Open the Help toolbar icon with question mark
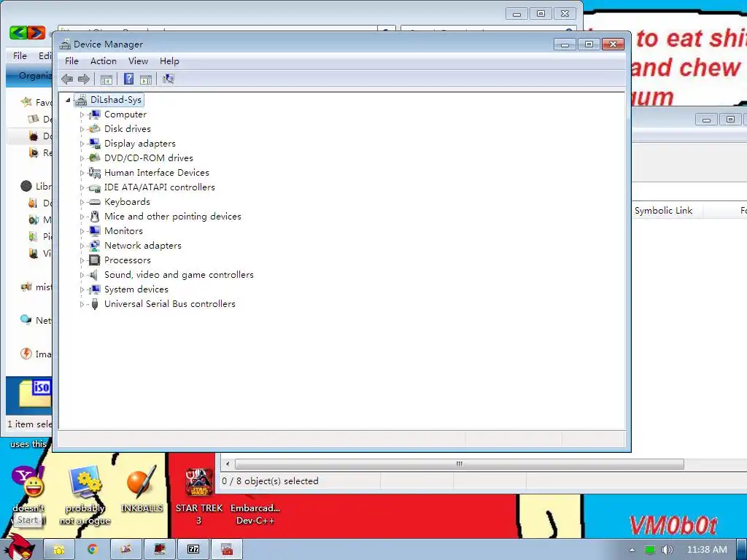Screen dimensions: 747x560 (128, 79)
